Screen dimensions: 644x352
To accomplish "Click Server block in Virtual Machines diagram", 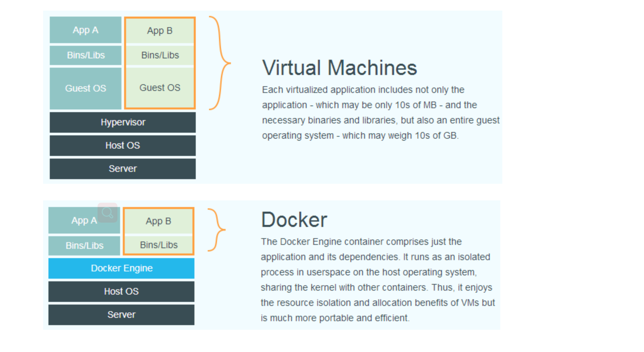I will point(123,169).
